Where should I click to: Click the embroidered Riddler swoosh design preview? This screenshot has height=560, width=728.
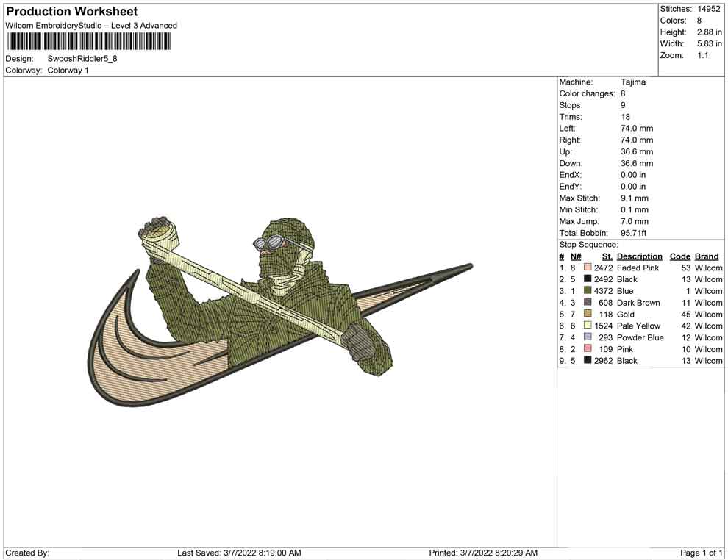280,311
